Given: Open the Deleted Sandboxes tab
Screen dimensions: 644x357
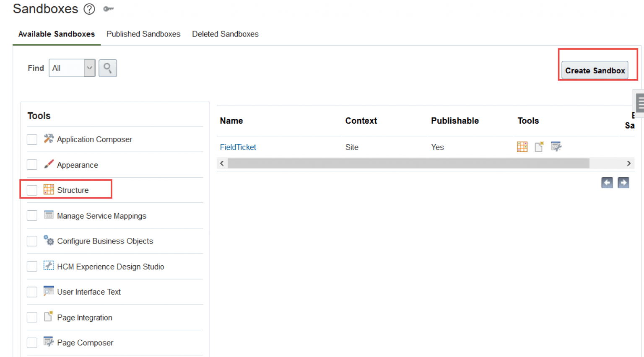Looking at the screenshot, I should click(225, 34).
